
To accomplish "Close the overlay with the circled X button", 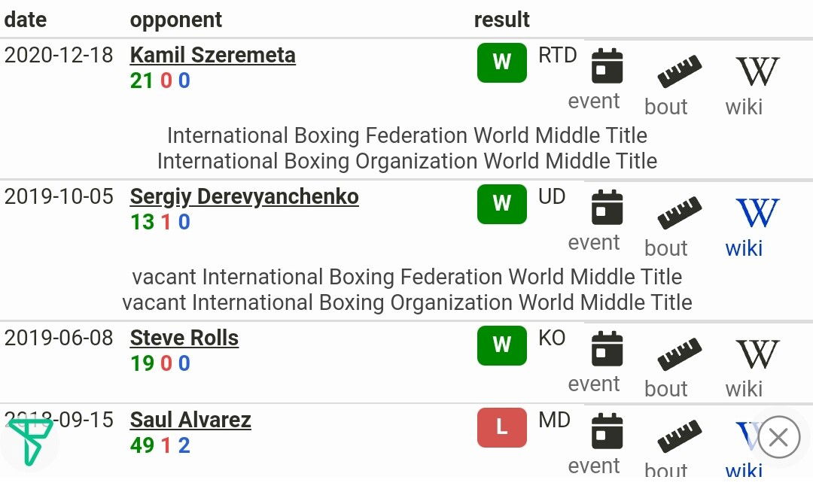I will point(779,437).
